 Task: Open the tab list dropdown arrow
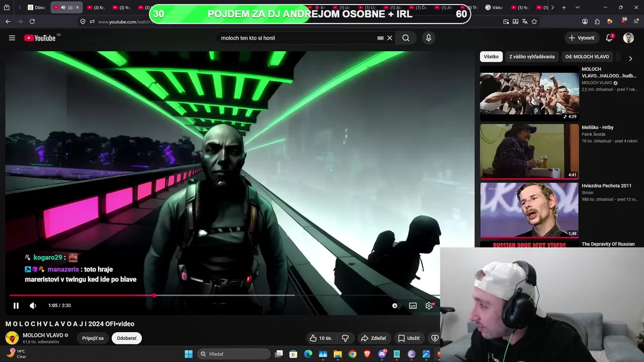[x=577, y=8]
